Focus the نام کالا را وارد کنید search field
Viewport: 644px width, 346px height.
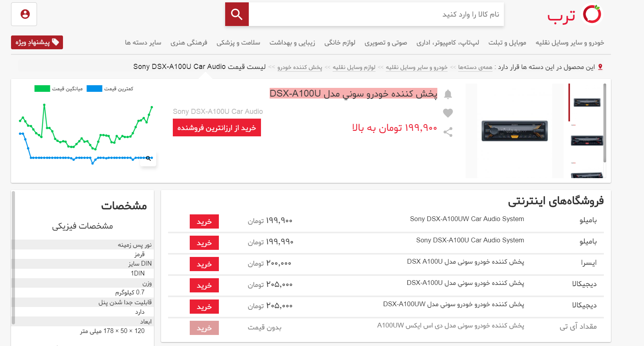(x=376, y=14)
